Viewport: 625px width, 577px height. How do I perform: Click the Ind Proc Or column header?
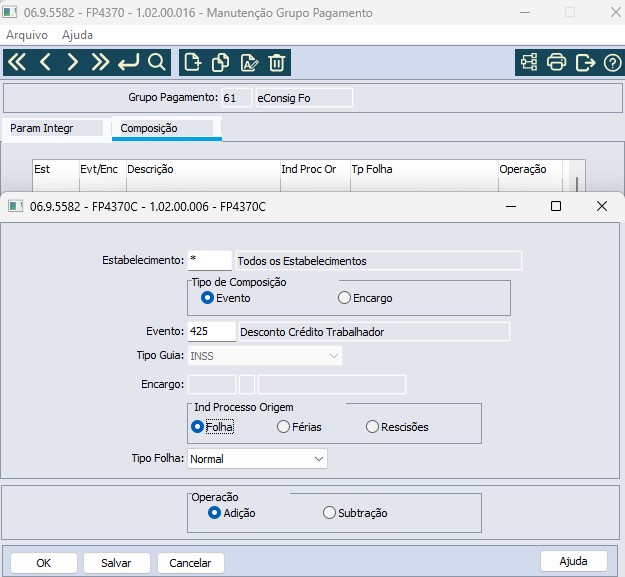315,169
